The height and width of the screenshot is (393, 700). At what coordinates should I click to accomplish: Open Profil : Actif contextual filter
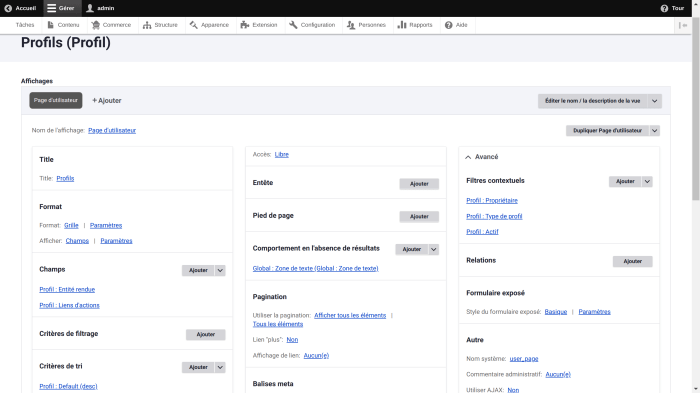482,232
